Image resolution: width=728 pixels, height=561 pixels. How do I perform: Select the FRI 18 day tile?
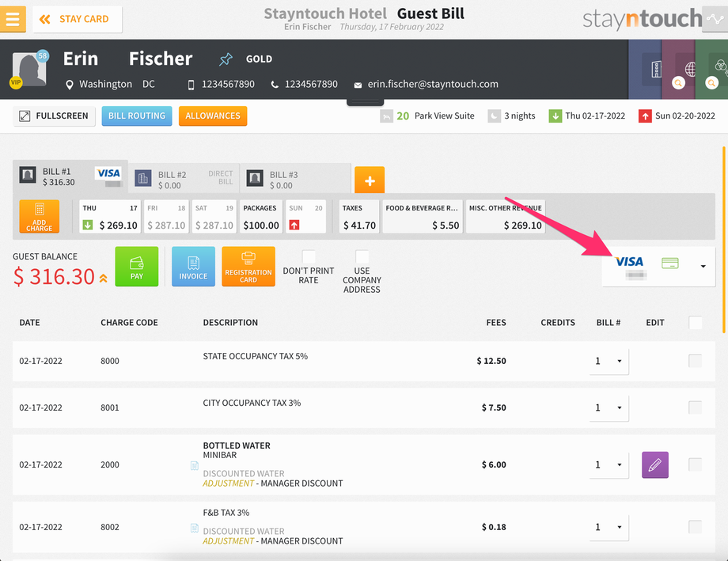[x=166, y=217]
